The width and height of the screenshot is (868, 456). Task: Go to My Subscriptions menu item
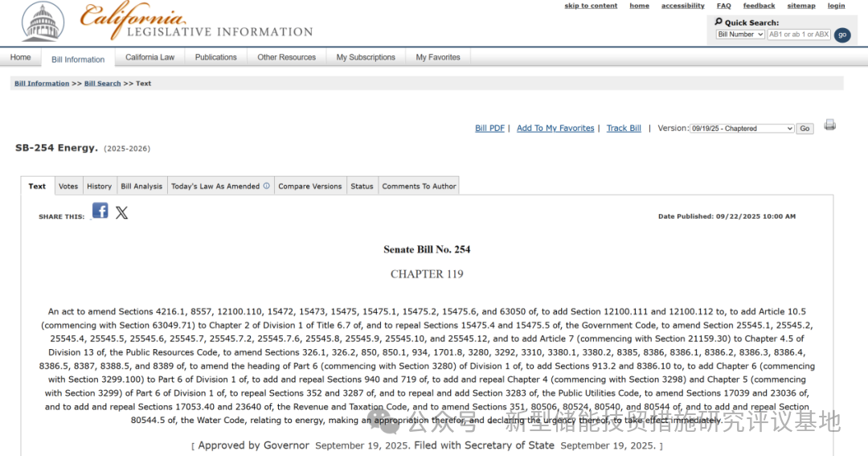366,57
